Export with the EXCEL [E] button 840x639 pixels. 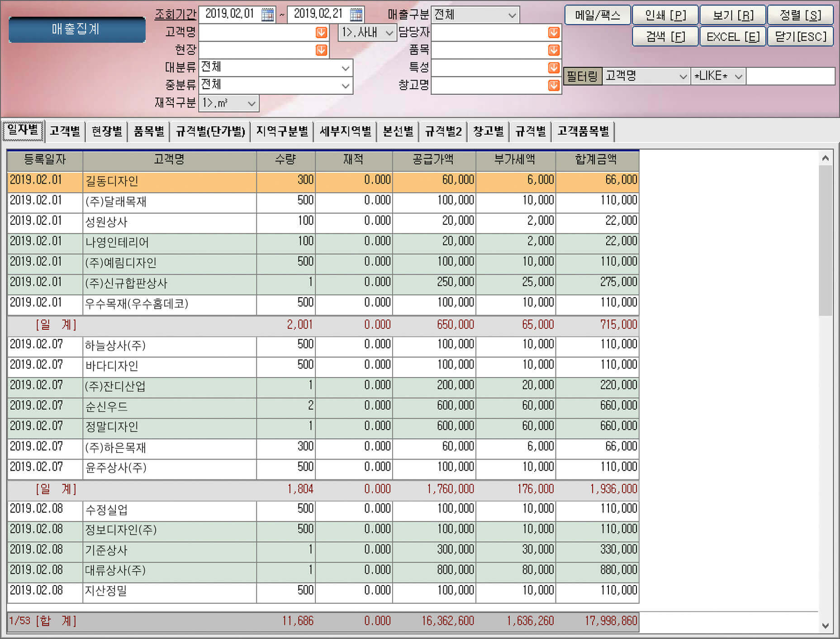733,37
